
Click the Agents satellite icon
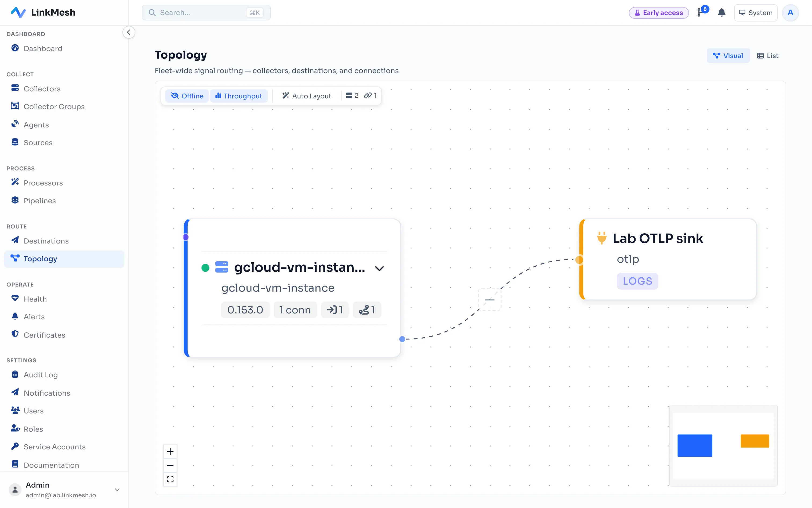pyautogui.click(x=15, y=124)
